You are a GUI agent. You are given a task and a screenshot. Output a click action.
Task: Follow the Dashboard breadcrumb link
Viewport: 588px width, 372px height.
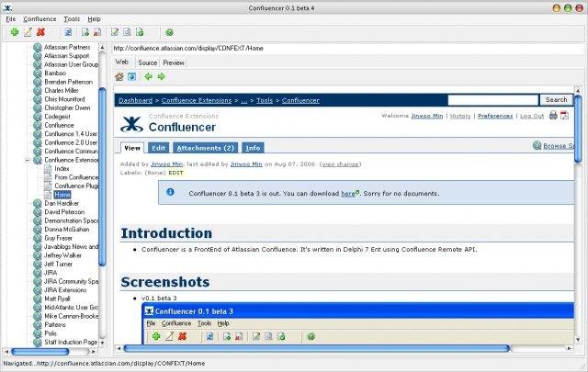point(135,100)
